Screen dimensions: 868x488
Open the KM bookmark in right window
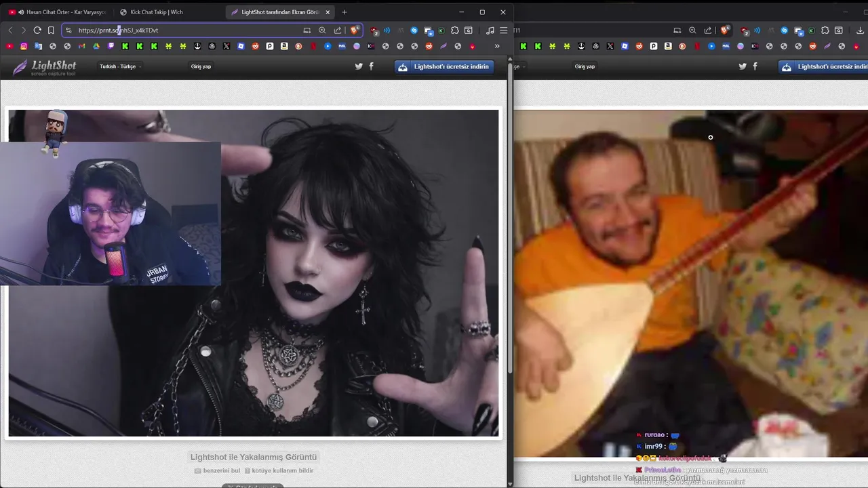(755, 46)
